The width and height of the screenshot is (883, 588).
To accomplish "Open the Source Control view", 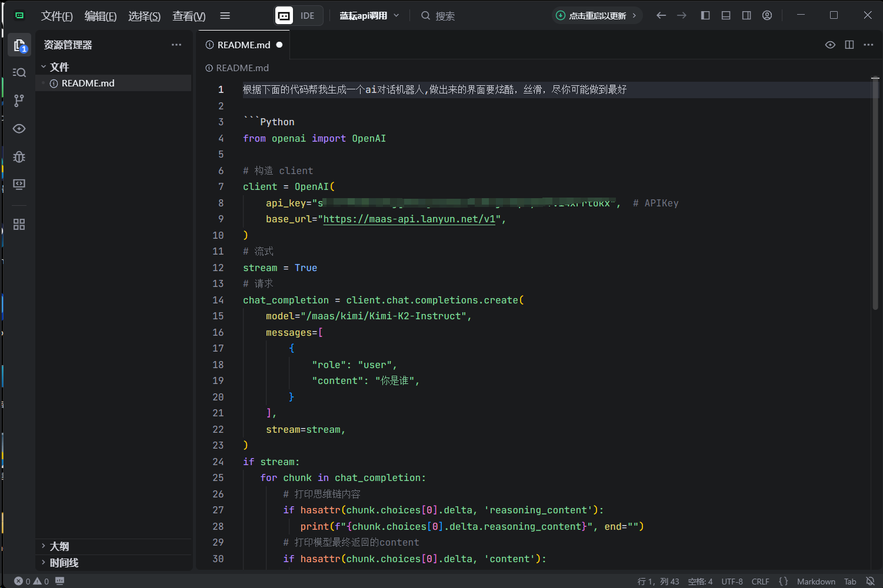I will (19, 101).
